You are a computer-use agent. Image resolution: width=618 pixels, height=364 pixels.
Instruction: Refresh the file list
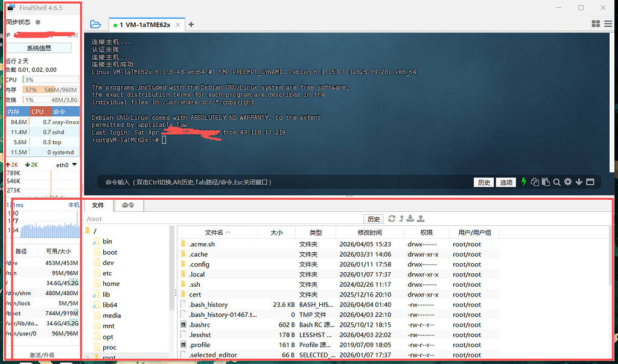[392, 219]
